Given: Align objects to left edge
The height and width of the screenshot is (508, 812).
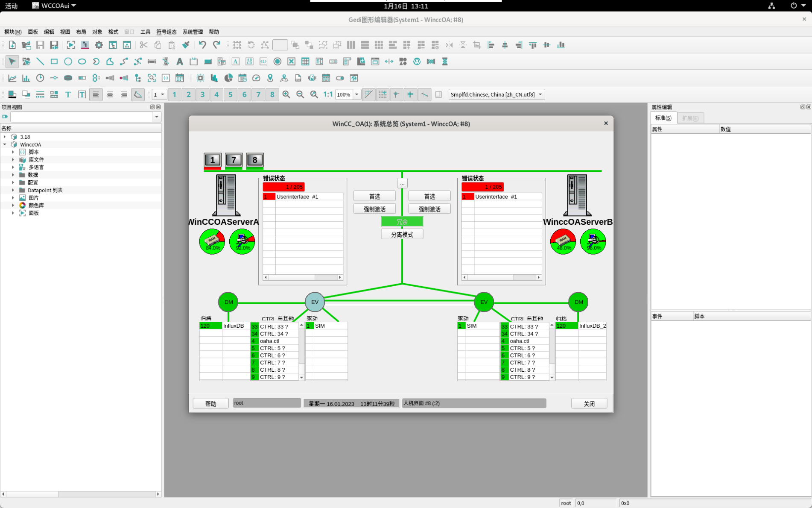Looking at the screenshot, I should click(x=491, y=45).
